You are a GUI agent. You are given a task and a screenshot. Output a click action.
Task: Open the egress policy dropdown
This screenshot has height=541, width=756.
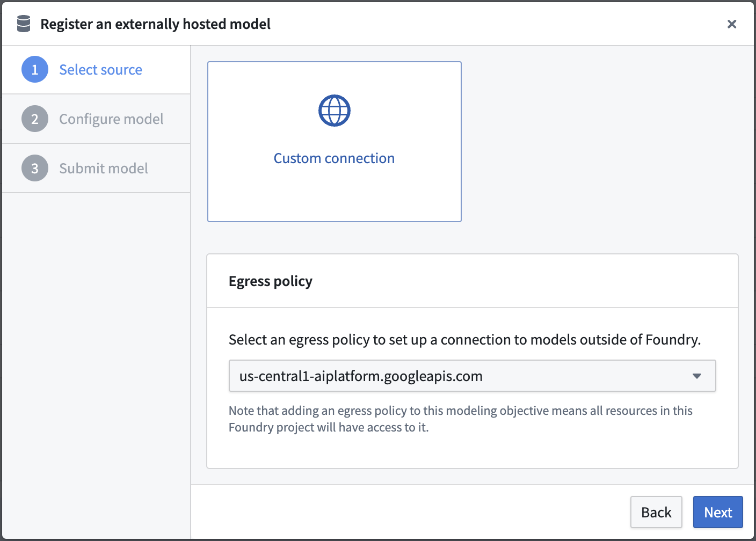pyautogui.click(x=473, y=376)
